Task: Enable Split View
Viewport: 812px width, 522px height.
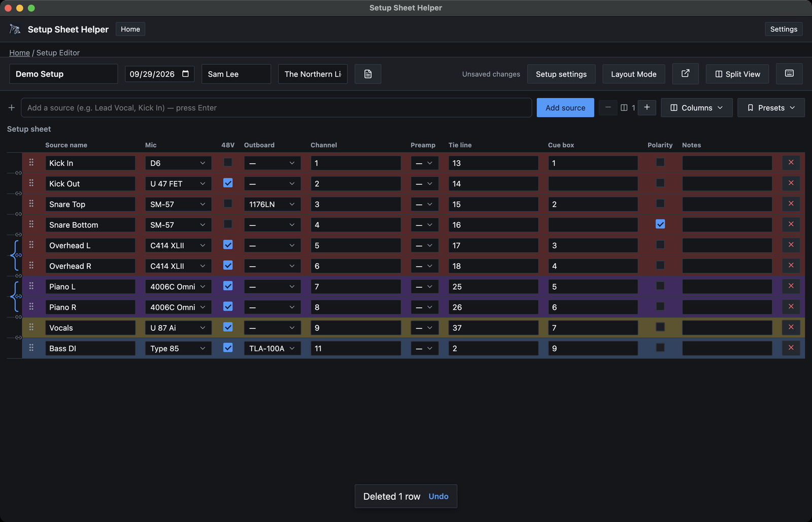Action: [x=737, y=74]
